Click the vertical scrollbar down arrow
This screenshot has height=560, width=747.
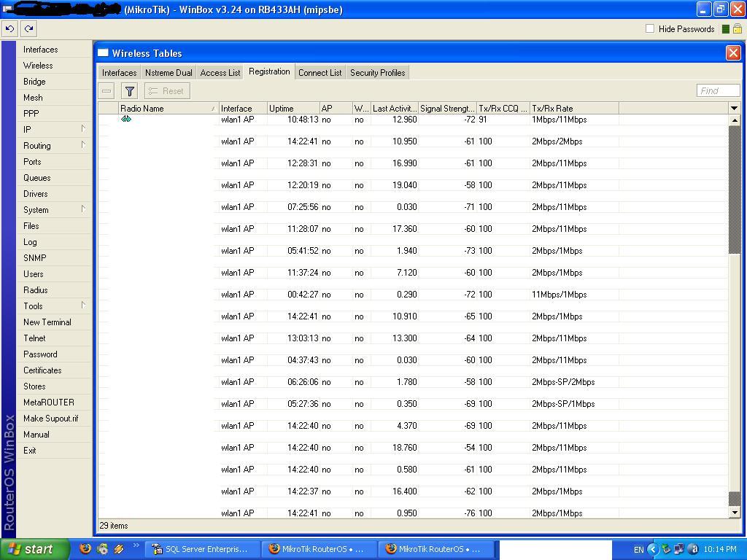tap(735, 513)
